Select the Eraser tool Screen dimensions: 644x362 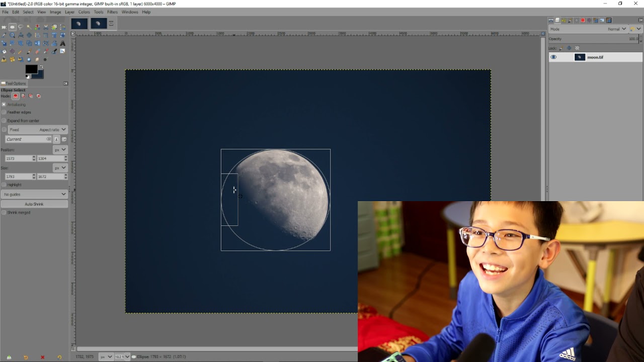pos(37,51)
